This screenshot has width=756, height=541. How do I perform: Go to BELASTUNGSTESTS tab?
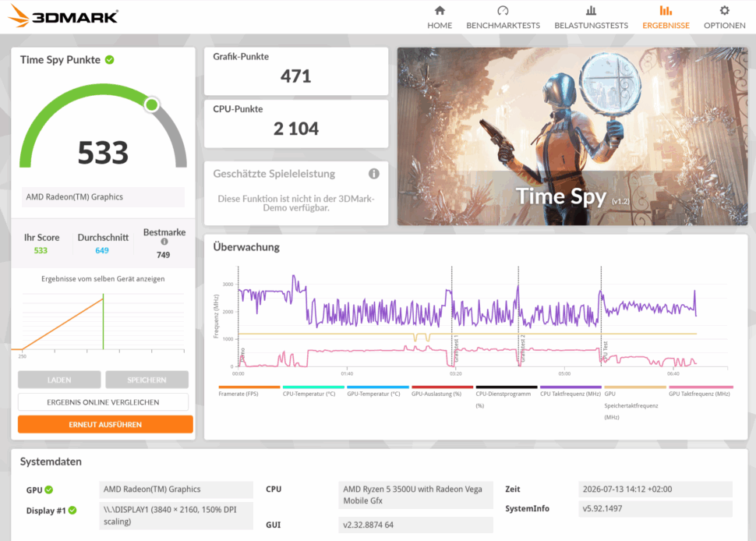[591, 17]
